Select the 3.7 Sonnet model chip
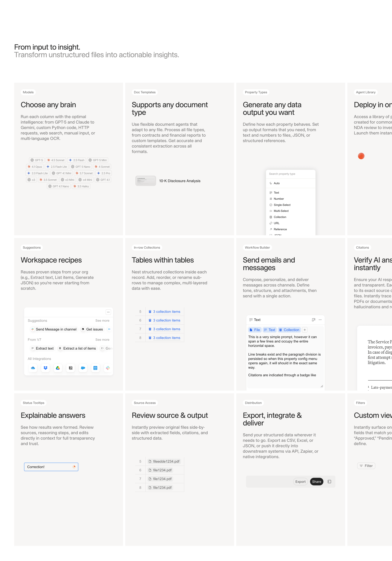 click(x=84, y=173)
